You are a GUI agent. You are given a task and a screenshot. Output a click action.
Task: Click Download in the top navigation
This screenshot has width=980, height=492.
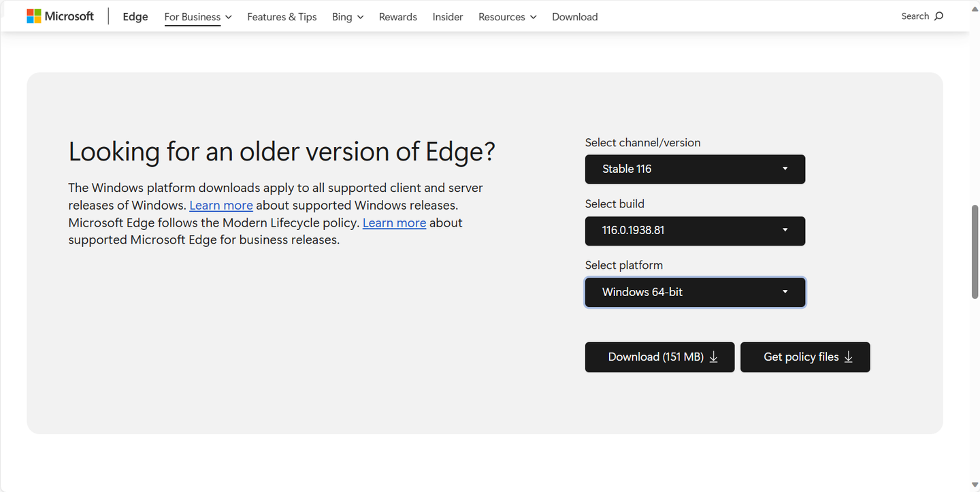(575, 17)
